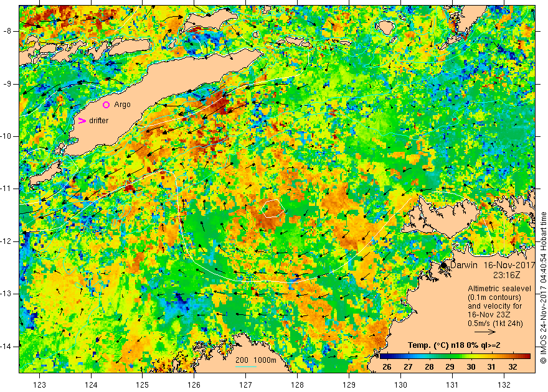Click the latitude axis label '-14'
This screenshot has height=392, width=548.
coord(6,347)
